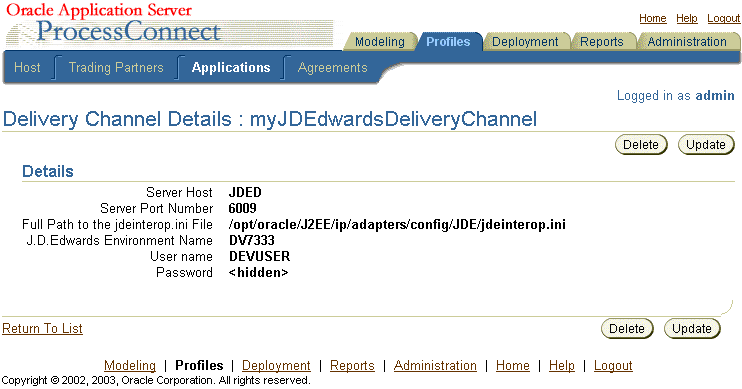Select the user name DEVUSER

click(259, 257)
